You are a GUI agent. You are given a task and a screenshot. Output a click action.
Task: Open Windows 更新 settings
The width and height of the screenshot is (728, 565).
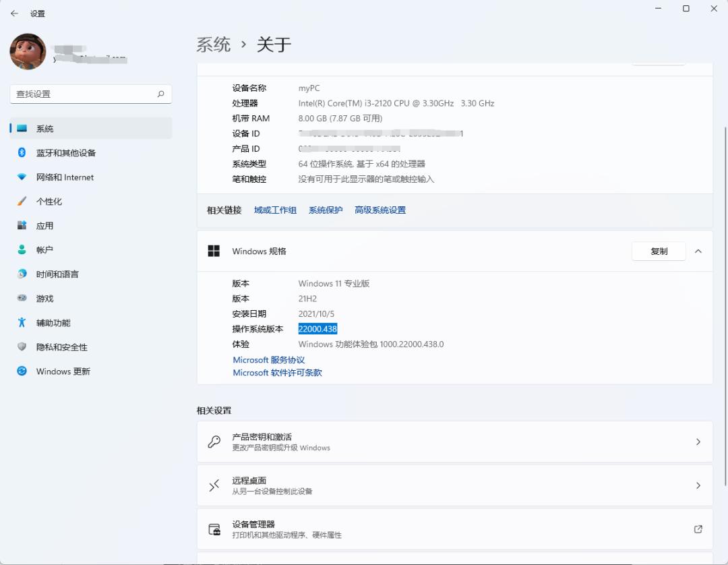(x=91, y=371)
